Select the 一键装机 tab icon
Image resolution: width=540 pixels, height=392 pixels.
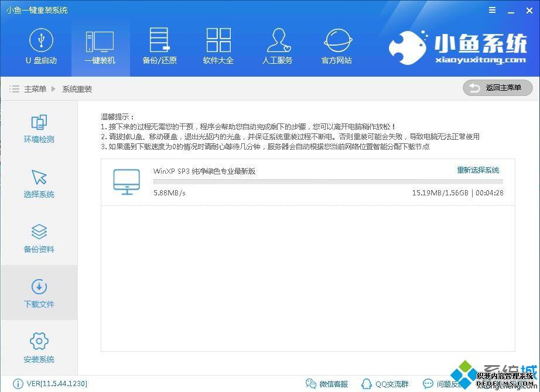100,47
